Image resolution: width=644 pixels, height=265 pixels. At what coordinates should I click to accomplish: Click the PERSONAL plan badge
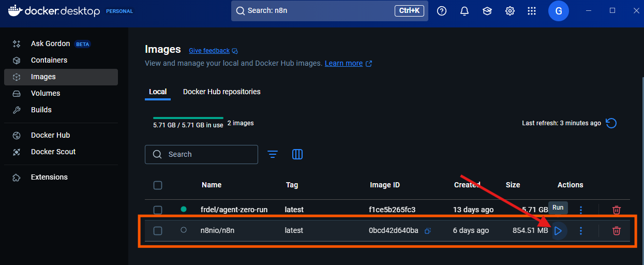click(x=119, y=11)
